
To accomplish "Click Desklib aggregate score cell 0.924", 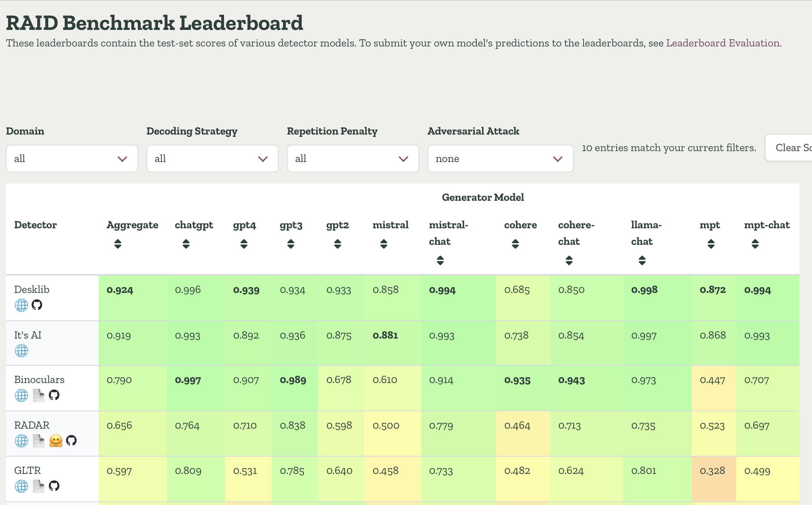I will pyautogui.click(x=120, y=290).
